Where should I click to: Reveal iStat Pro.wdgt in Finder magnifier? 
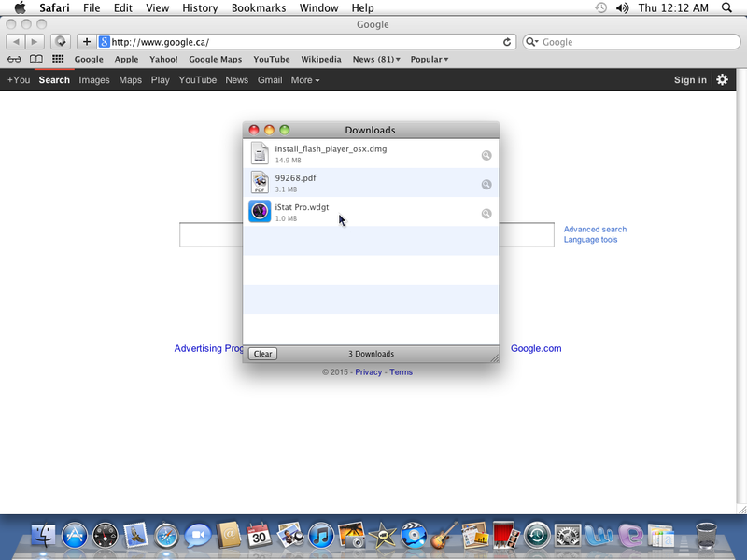click(486, 214)
